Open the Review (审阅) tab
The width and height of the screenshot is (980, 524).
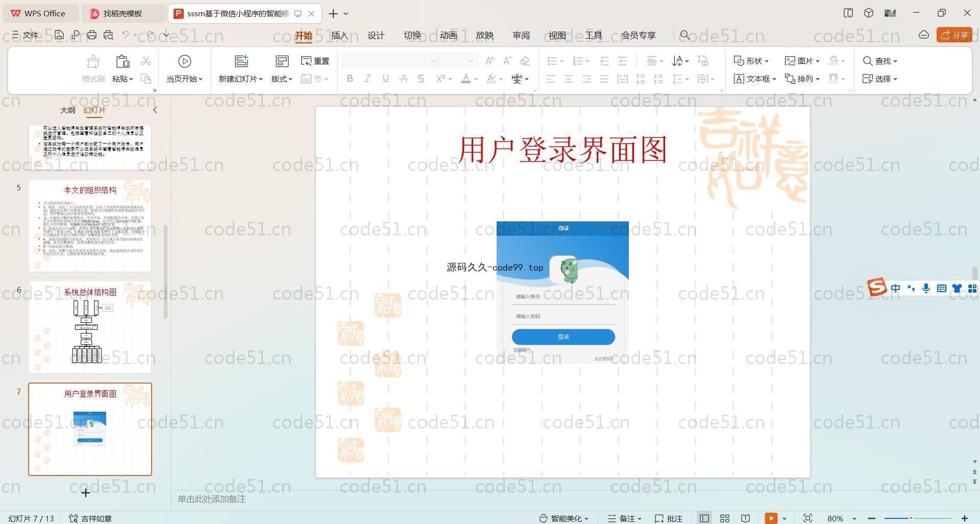[521, 35]
